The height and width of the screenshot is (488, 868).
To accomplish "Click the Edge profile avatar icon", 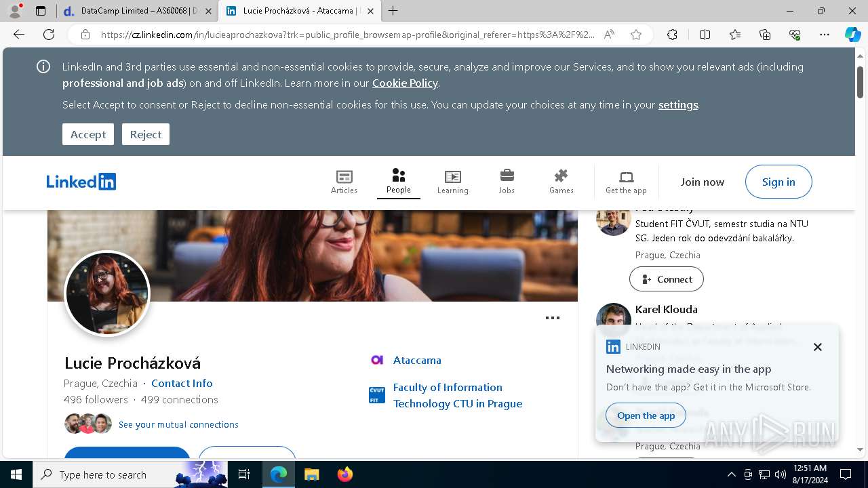I will click(14, 11).
